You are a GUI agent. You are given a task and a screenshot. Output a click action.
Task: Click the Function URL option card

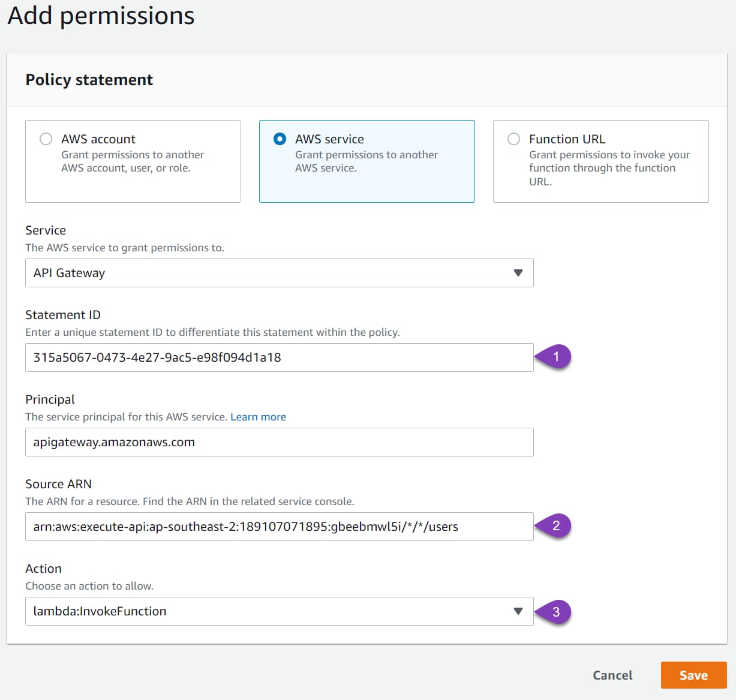click(x=600, y=161)
